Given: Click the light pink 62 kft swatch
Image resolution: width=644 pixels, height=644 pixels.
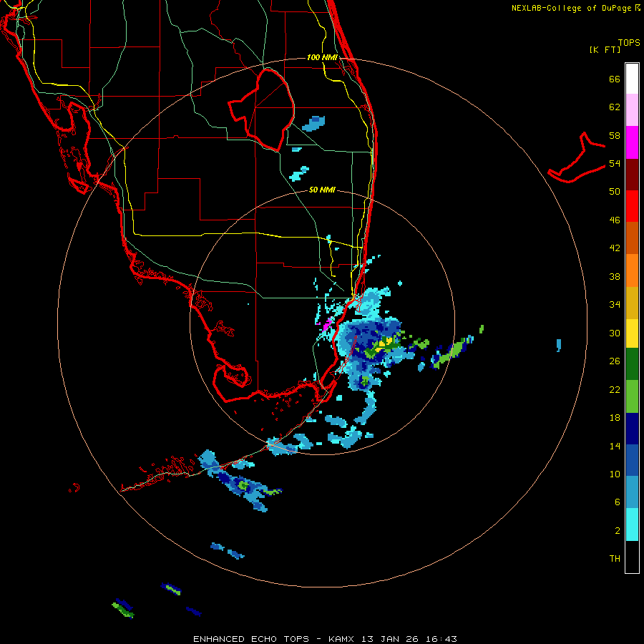Looking at the screenshot, I should pyautogui.click(x=632, y=109).
